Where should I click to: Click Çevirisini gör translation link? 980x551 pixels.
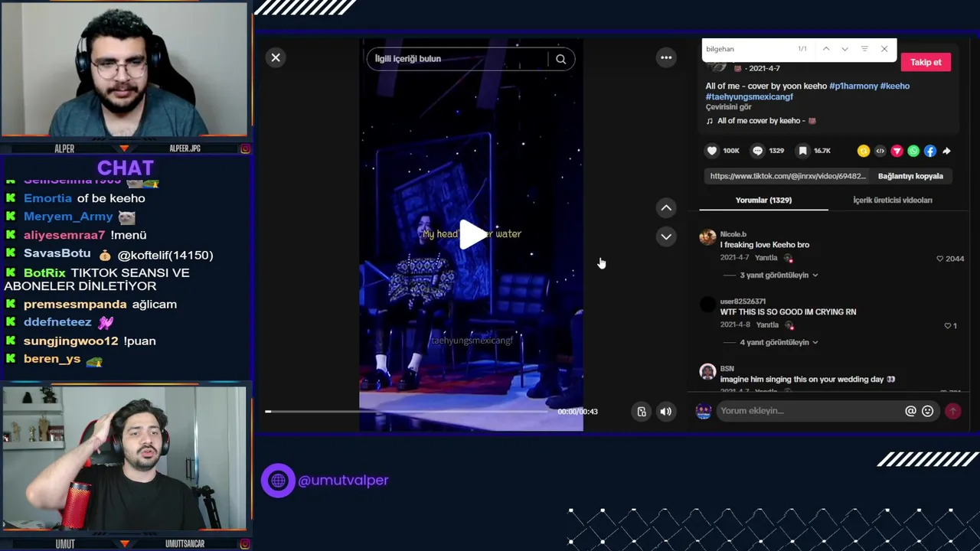point(728,107)
